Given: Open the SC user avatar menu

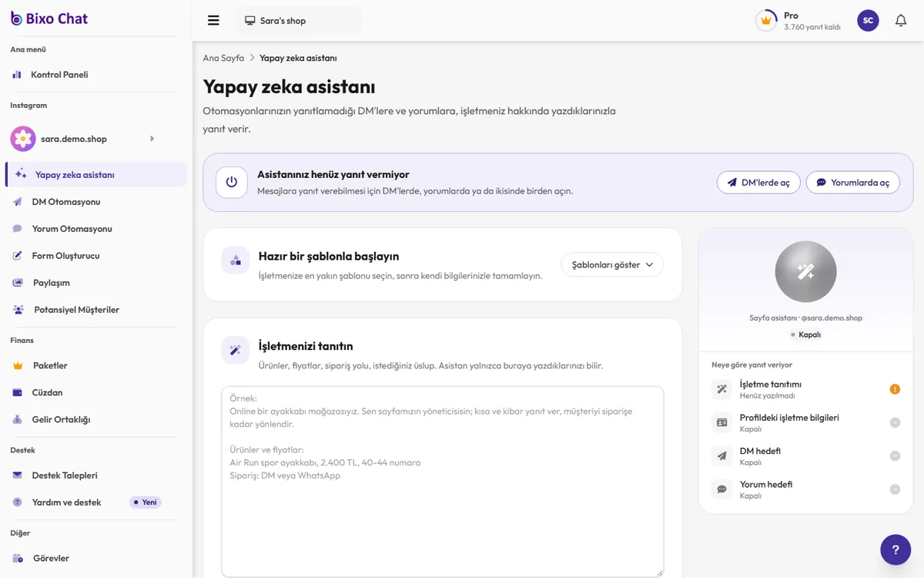Looking at the screenshot, I should coord(868,21).
